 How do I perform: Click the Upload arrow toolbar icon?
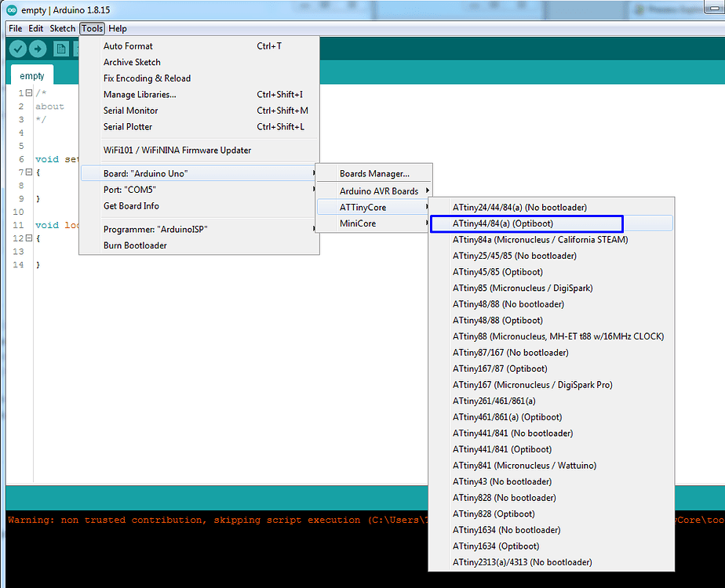pos(38,48)
